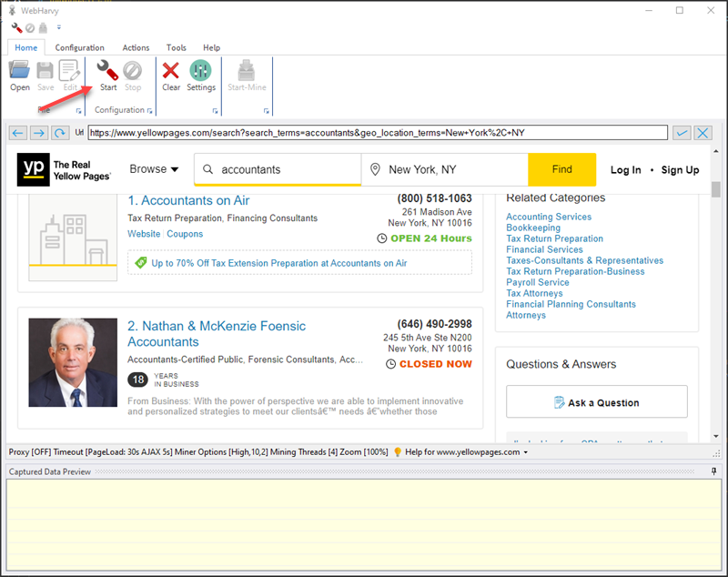Open the Accountants on Air listing link

(x=188, y=200)
